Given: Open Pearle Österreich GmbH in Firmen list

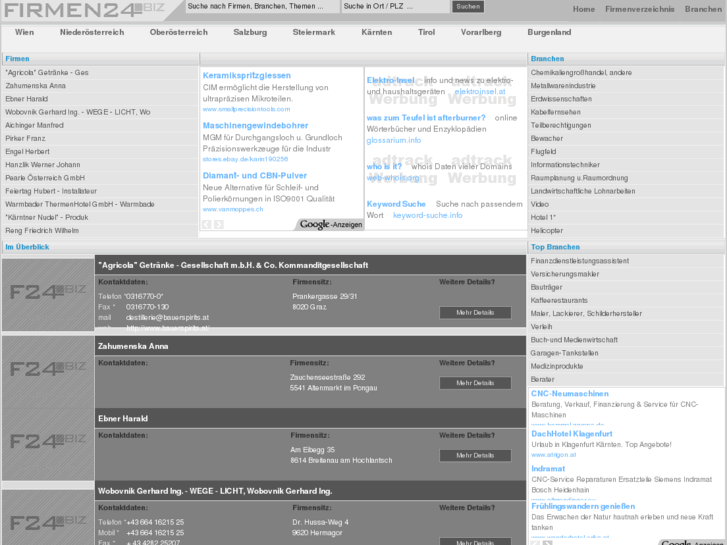Looking at the screenshot, I should [x=45, y=178].
